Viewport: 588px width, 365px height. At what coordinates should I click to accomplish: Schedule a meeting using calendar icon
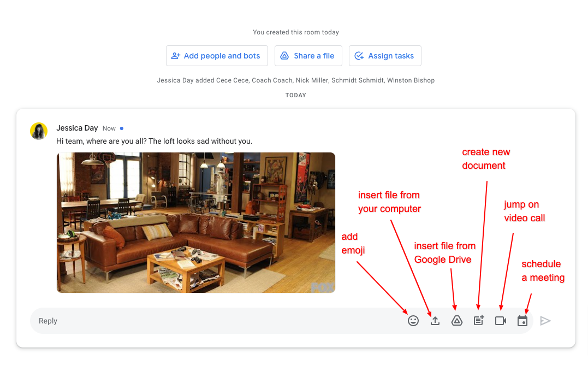pos(522,321)
